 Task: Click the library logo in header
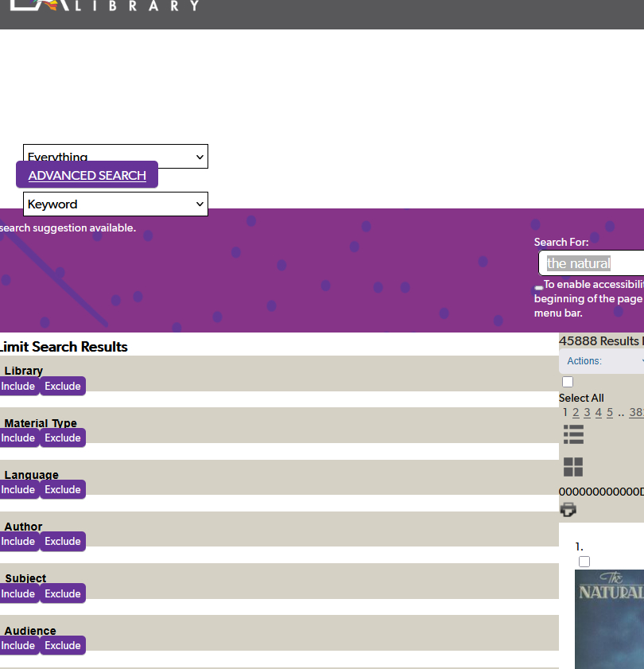tap(103, 6)
